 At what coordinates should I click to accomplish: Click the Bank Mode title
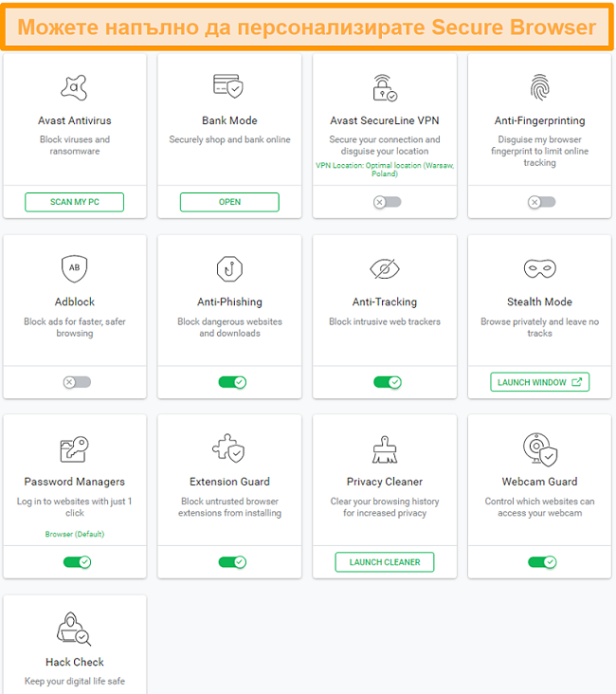click(229, 120)
